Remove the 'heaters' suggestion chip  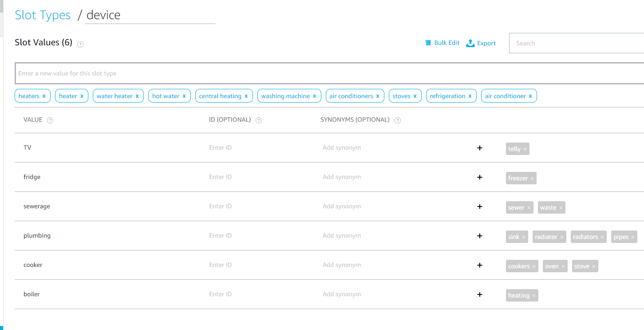[44, 96]
